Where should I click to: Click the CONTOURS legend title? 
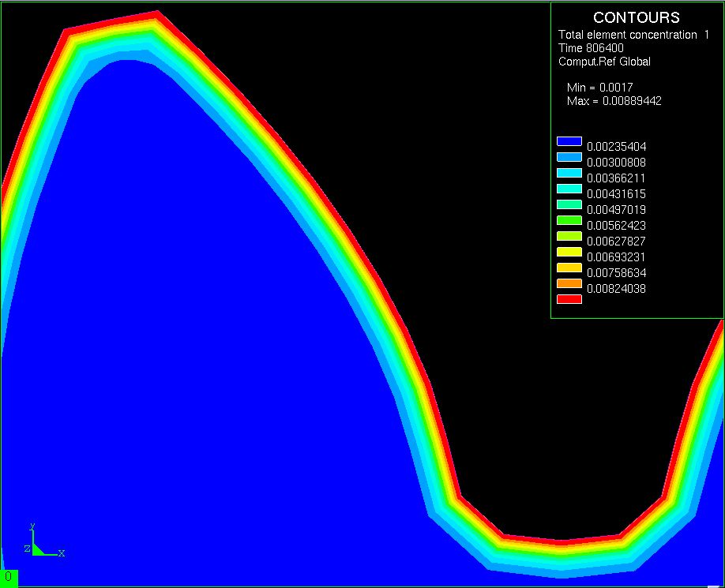(x=636, y=18)
